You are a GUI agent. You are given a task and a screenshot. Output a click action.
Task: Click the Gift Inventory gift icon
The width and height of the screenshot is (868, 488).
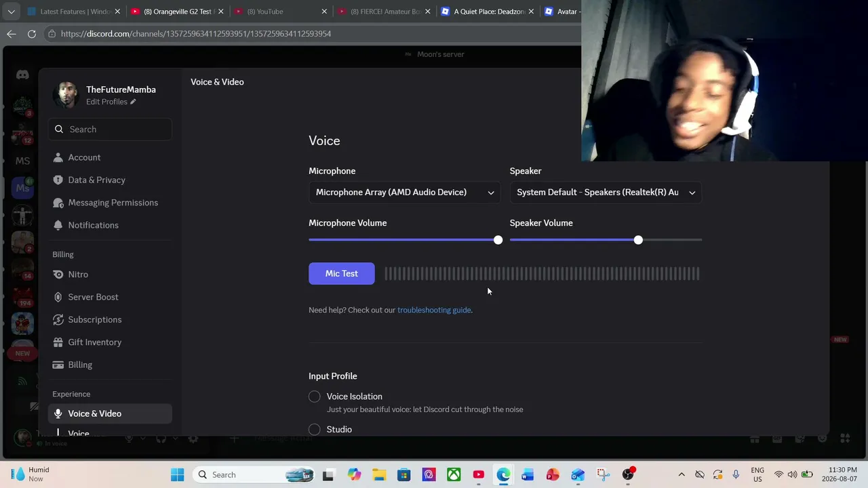(58, 342)
